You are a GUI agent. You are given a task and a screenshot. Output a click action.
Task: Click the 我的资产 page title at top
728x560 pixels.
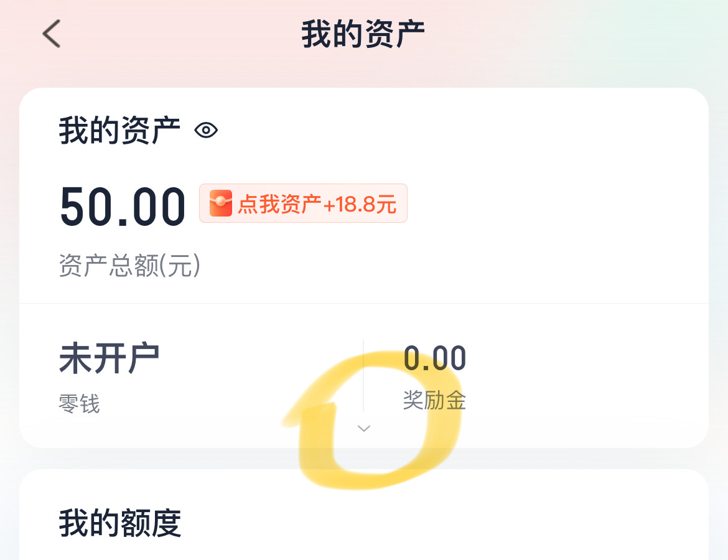click(x=363, y=34)
